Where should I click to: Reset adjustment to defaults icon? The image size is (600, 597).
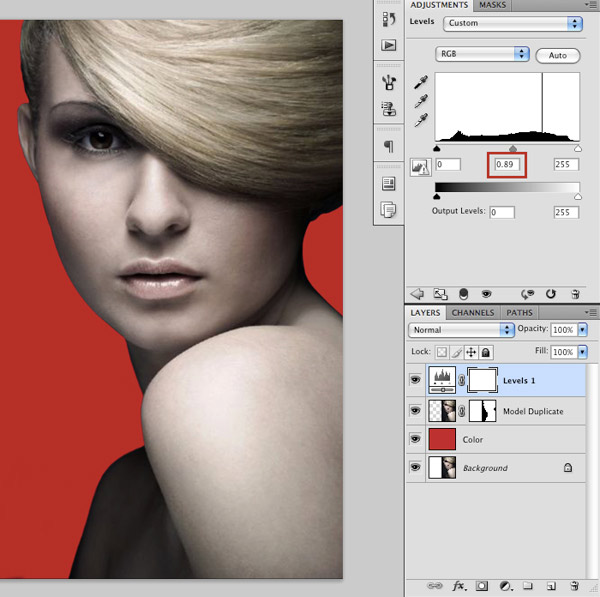(551, 294)
